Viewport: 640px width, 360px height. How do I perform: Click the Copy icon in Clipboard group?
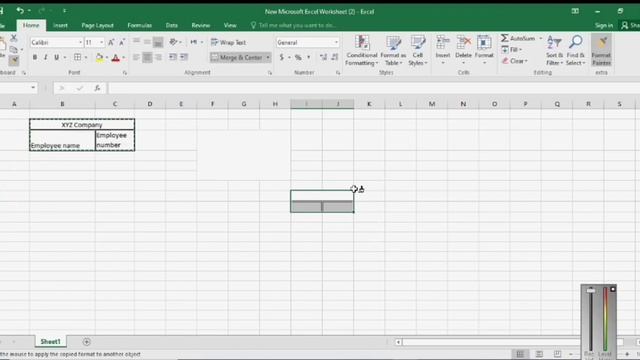(13, 49)
